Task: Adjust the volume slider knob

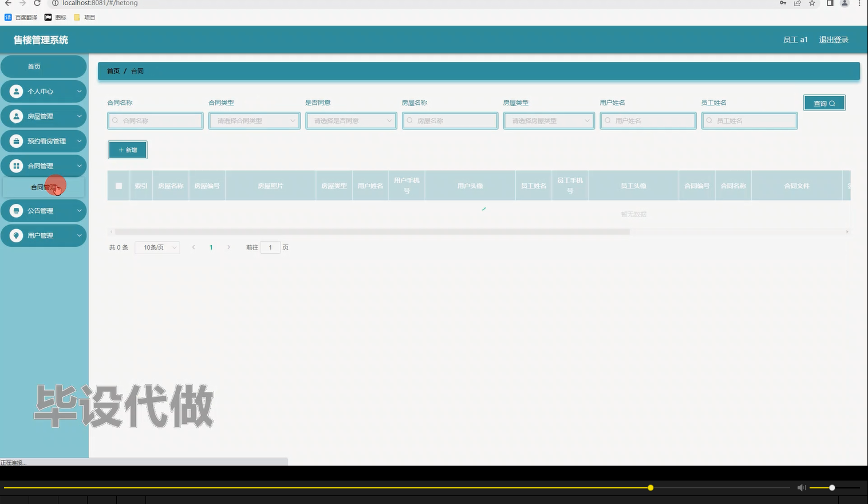Action: click(832, 488)
